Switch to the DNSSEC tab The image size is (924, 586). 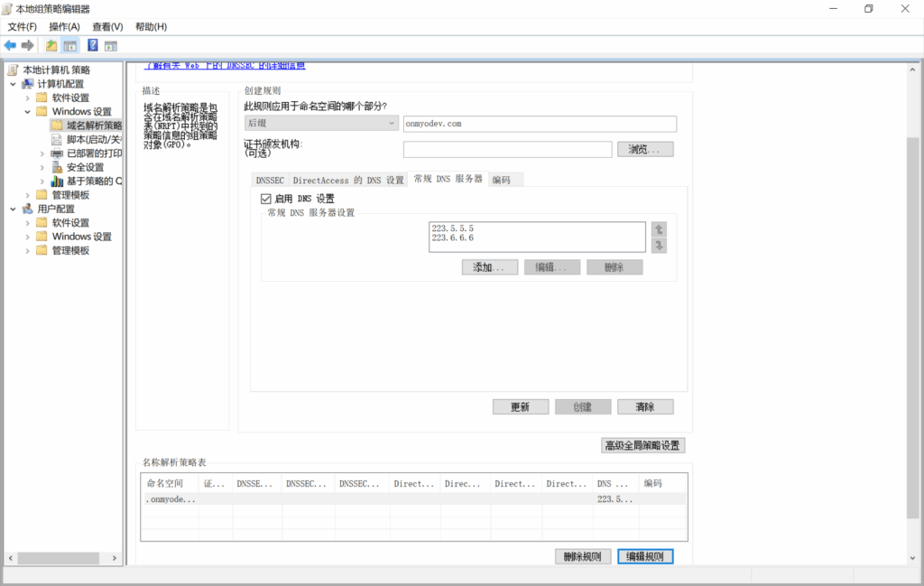pos(268,180)
